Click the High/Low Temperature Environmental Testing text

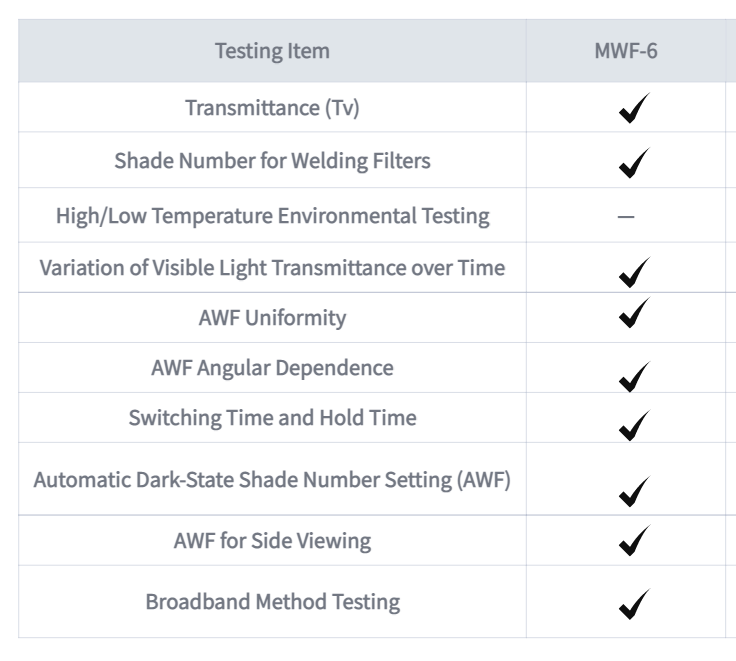(x=272, y=216)
